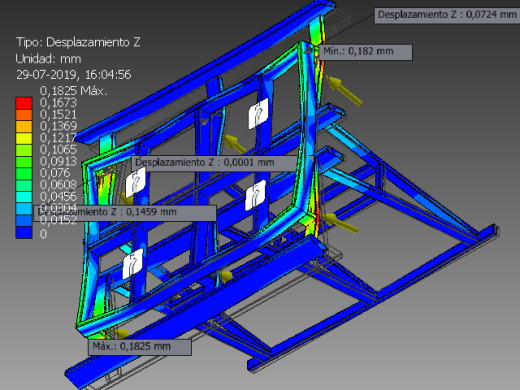The height and width of the screenshot is (390, 520).
Task: Select the orange 0,1521 legend swatch
Action: pos(24,115)
